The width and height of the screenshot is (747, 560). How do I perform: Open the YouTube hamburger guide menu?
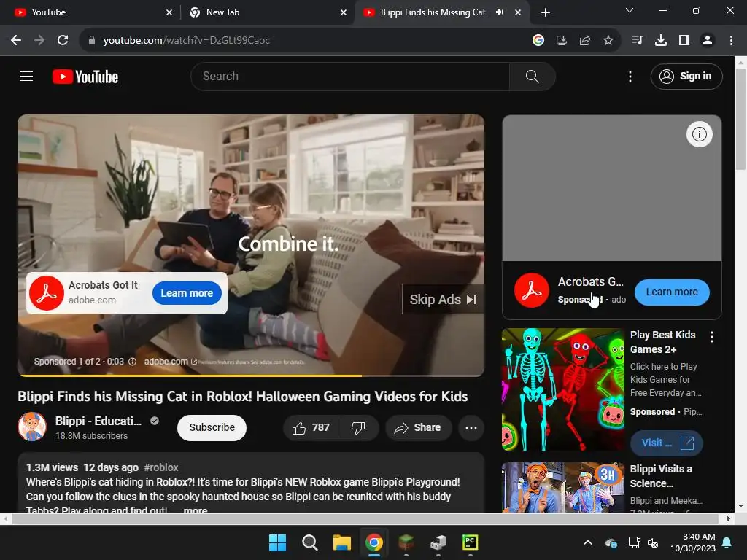coord(26,76)
